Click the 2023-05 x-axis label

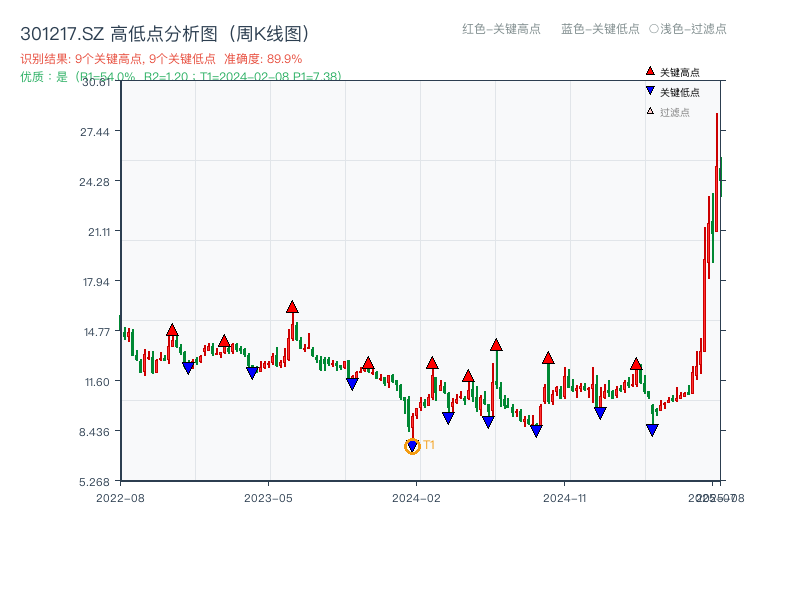268,498
